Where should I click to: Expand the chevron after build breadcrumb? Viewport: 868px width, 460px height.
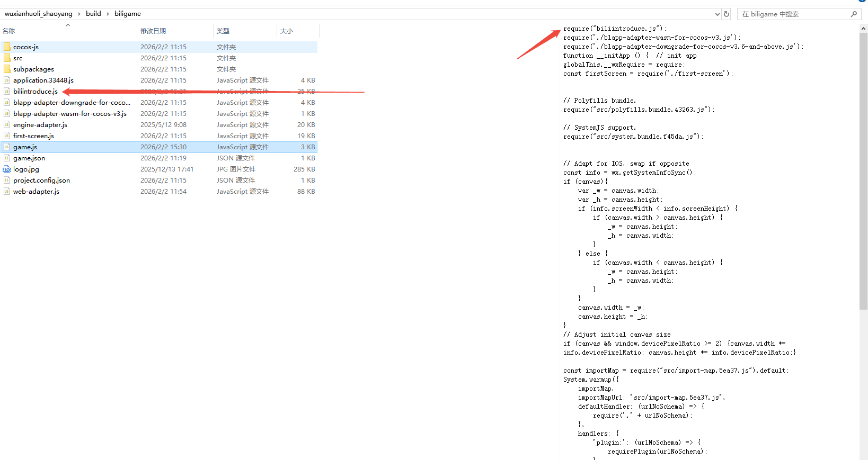(108, 14)
